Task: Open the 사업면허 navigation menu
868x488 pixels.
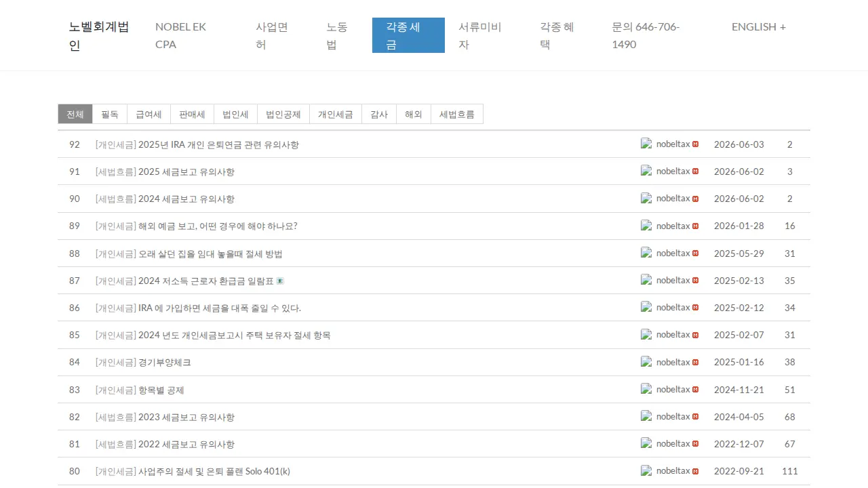Action: [277, 35]
